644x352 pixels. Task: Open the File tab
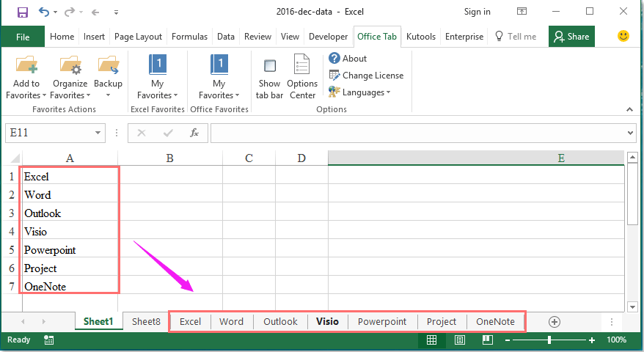pos(23,37)
